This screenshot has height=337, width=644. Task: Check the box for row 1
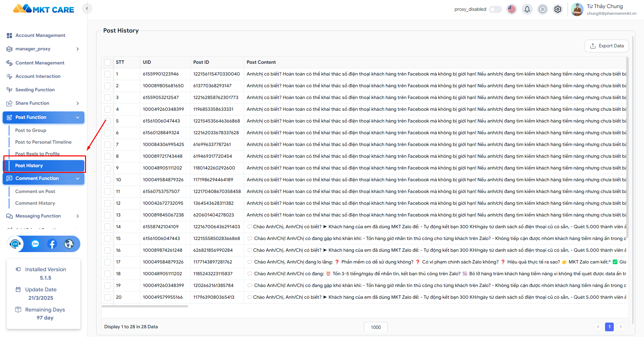pyautogui.click(x=108, y=74)
